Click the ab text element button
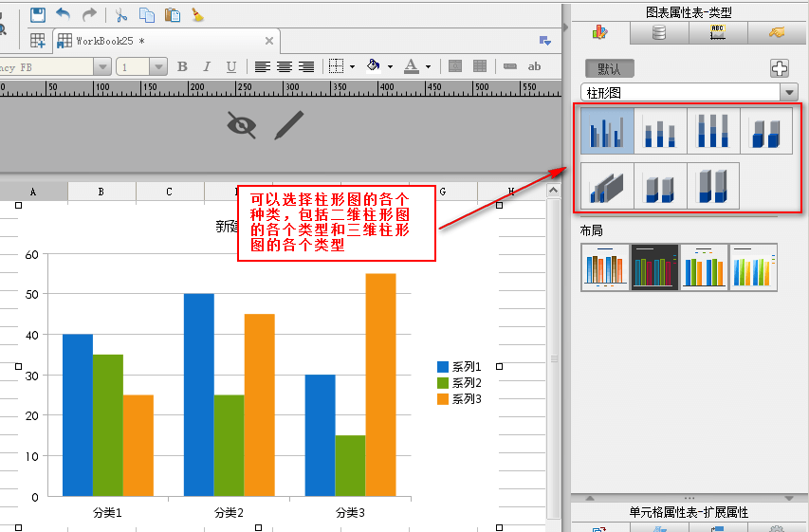Screen dimensions: 809x532 [534, 66]
